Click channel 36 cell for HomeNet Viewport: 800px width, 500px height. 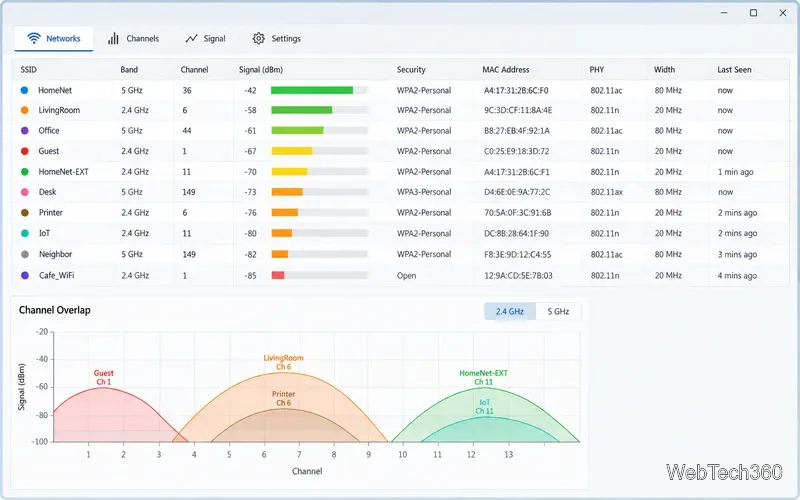(x=187, y=90)
